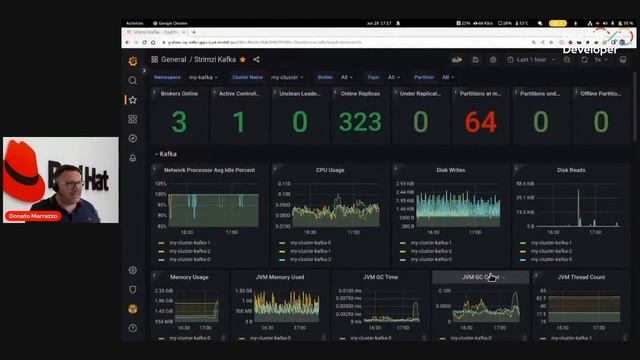Open the Partition All dropdown
This screenshot has width=640, height=360.
[x=448, y=77]
